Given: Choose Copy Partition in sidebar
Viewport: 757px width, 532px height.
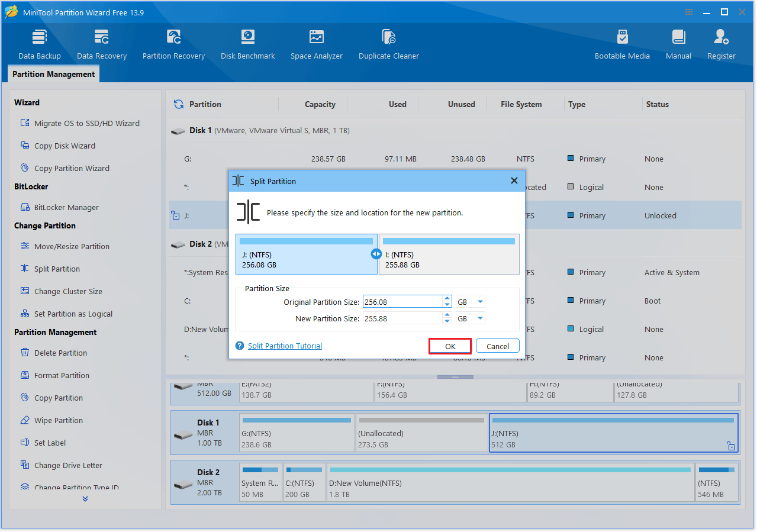Looking at the screenshot, I should point(51,398).
